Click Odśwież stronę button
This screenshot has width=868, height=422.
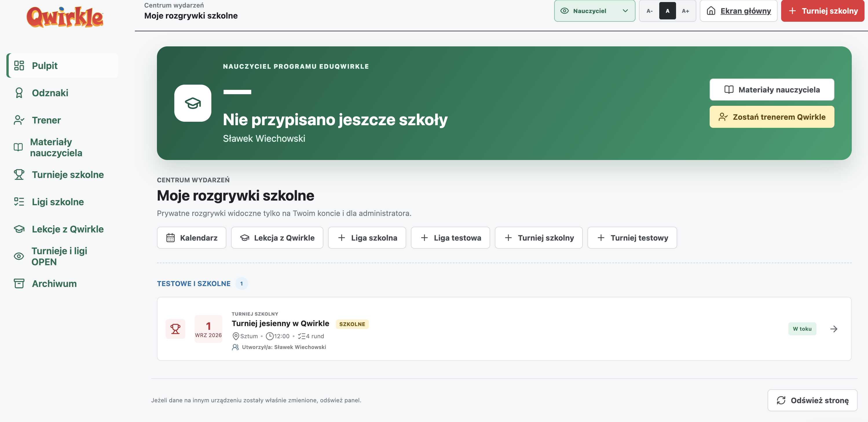coord(812,400)
